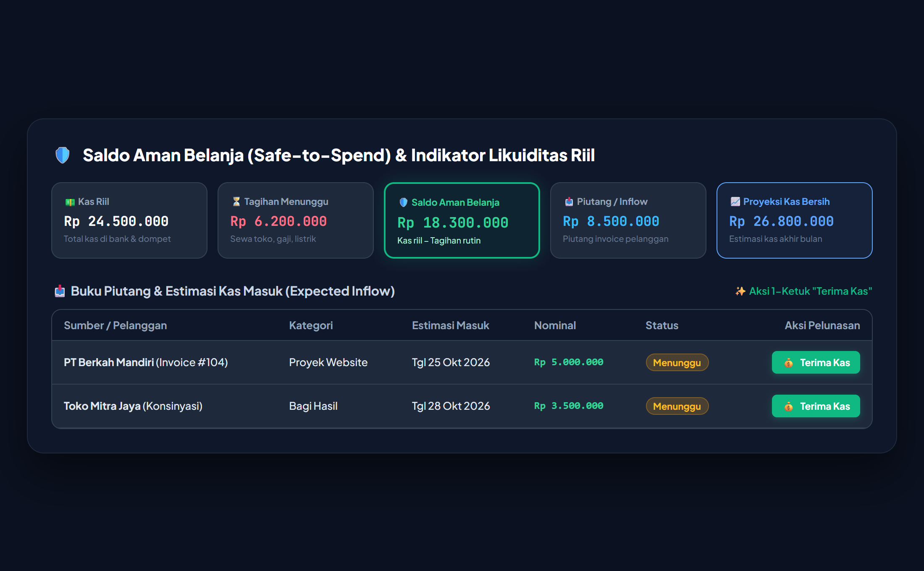Click the Buku Piutang & Estimasi Kas Masuk heading
The height and width of the screenshot is (571, 924).
click(x=233, y=291)
